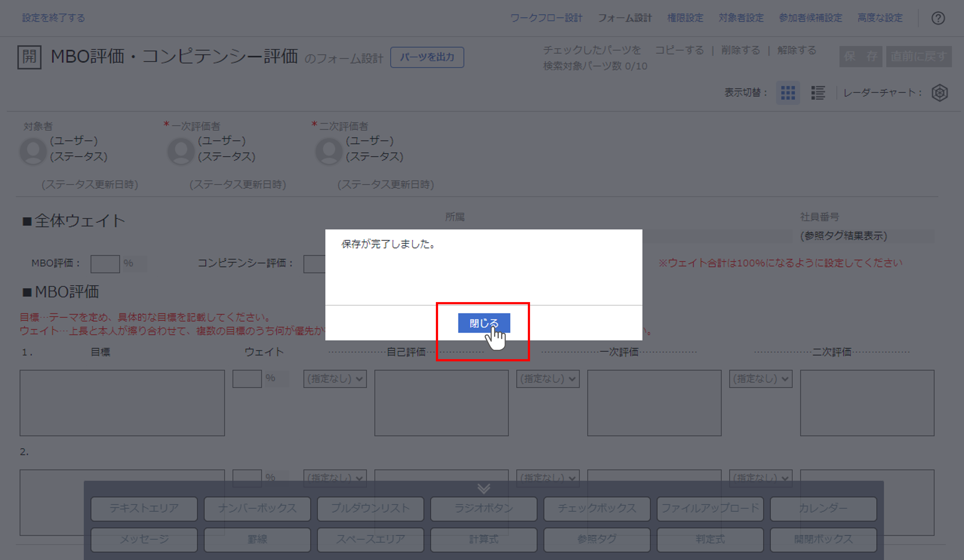This screenshot has width=964, height=560.
Task: Switch to grid display view
Action: tap(788, 92)
